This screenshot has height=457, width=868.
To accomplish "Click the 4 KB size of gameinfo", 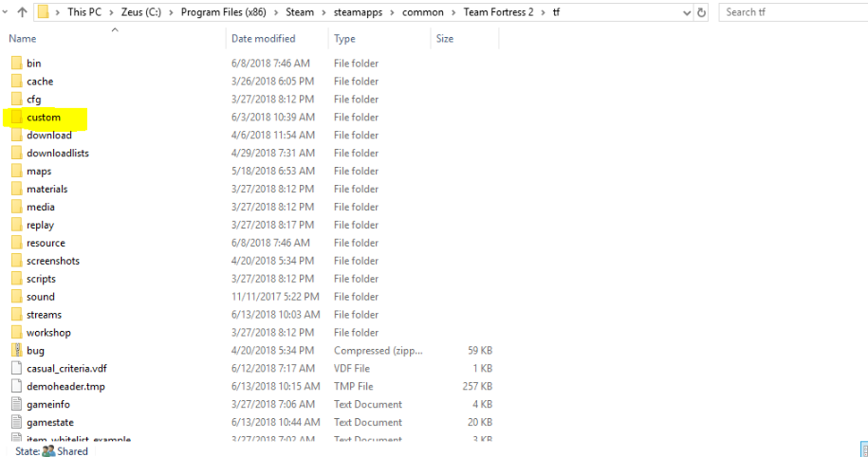I will (482, 405).
